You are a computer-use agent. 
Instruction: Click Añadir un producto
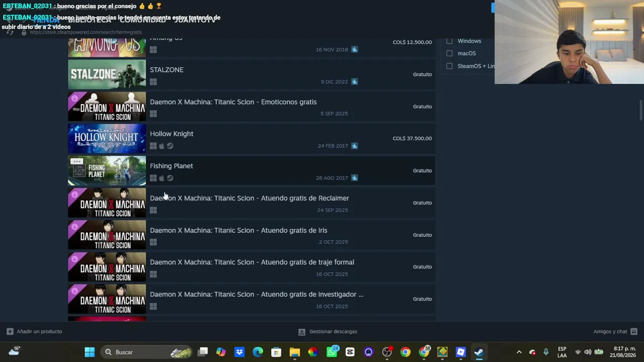39,331
